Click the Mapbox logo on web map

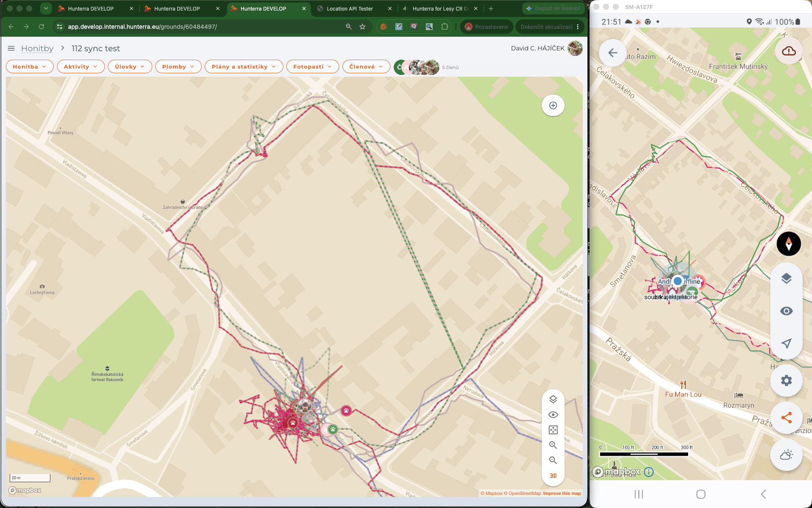[25, 490]
